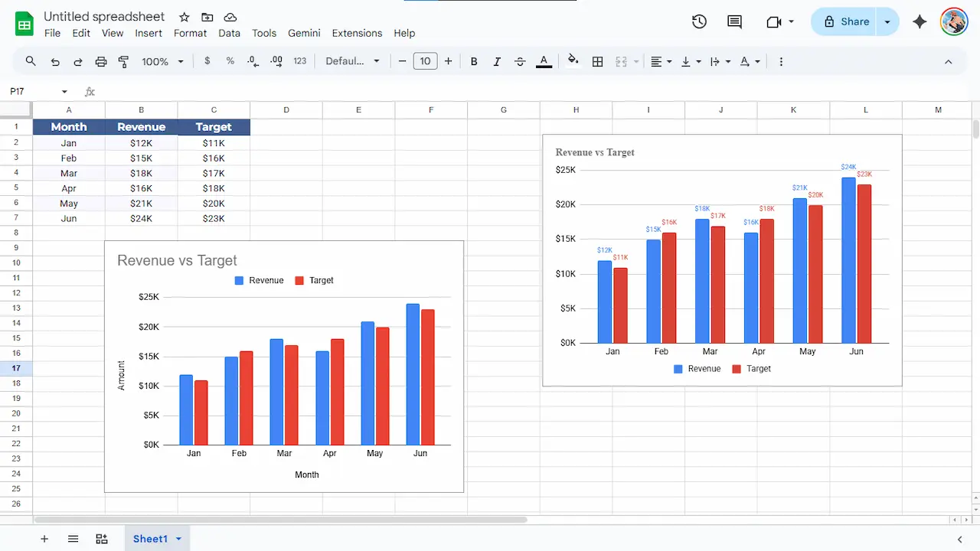The height and width of the screenshot is (551, 980).
Task: Open the Default font dropdown
Action: pos(352,61)
